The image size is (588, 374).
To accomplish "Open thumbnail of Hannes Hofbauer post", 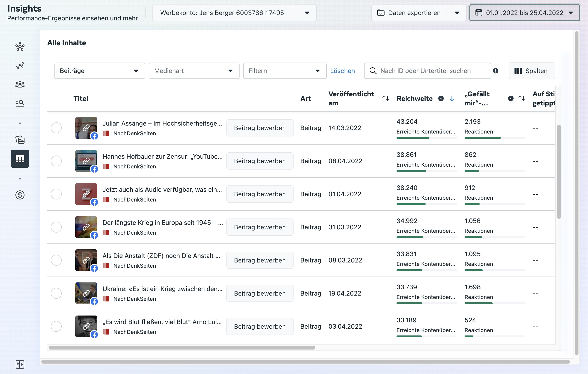I will [x=86, y=161].
